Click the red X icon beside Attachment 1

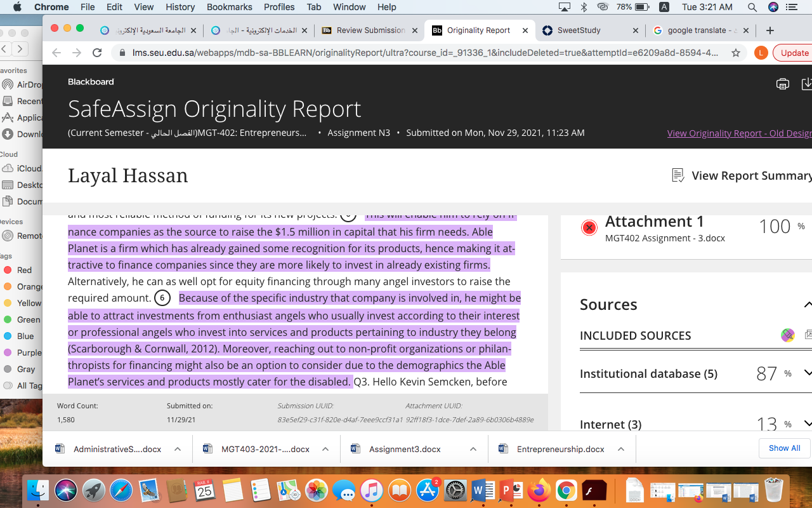click(589, 227)
